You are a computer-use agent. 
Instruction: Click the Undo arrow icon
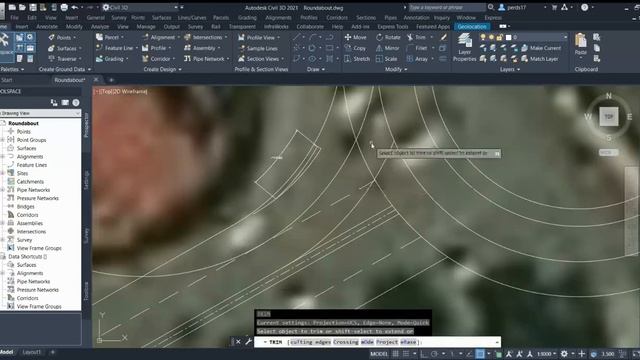coord(75,7)
